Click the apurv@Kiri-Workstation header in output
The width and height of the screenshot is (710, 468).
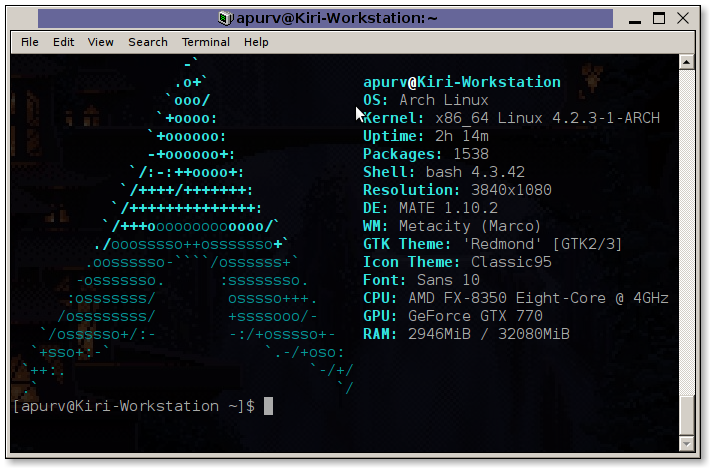(x=462, y=82)
